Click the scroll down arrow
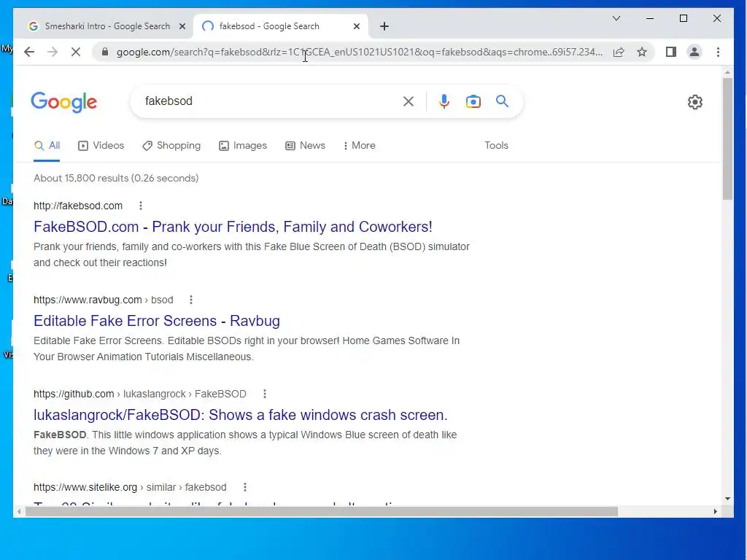The height and width of the screenshot is (560, 747). (x=727, y=499)
